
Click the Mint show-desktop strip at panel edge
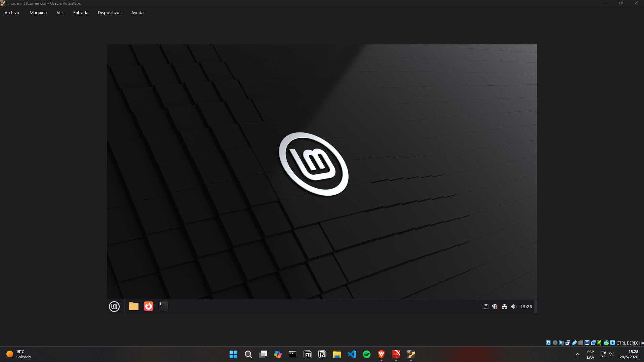536,307
